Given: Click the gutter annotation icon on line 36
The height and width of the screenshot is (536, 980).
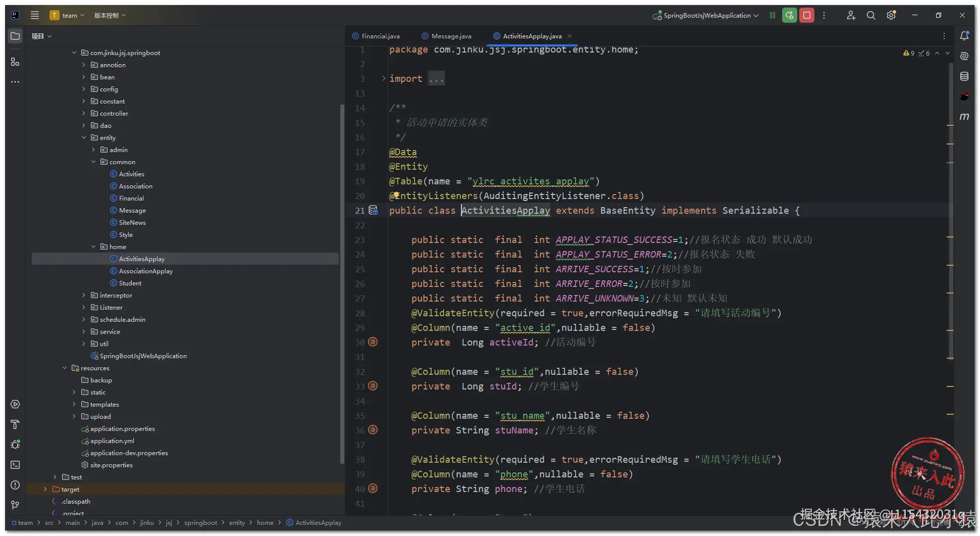Looking at the screenshot, I should click(x=373, y=430).
